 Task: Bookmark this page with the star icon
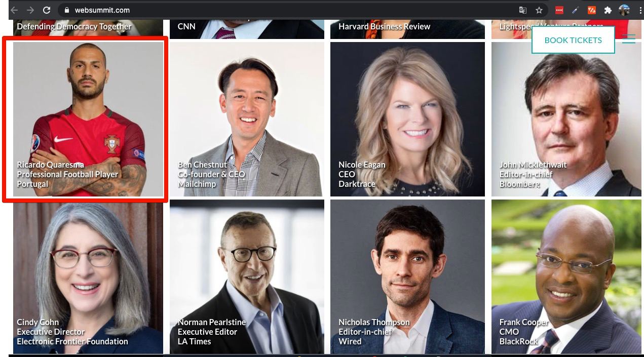pos(539,10)
